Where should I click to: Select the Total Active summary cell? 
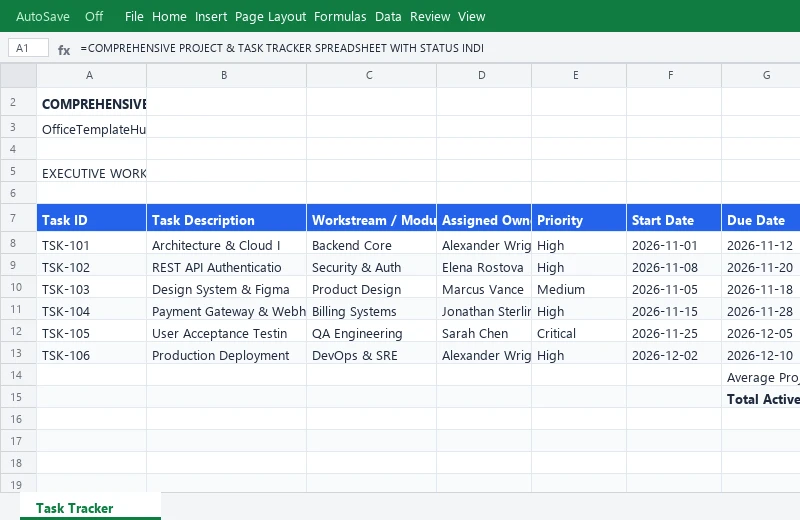(761, 397)
